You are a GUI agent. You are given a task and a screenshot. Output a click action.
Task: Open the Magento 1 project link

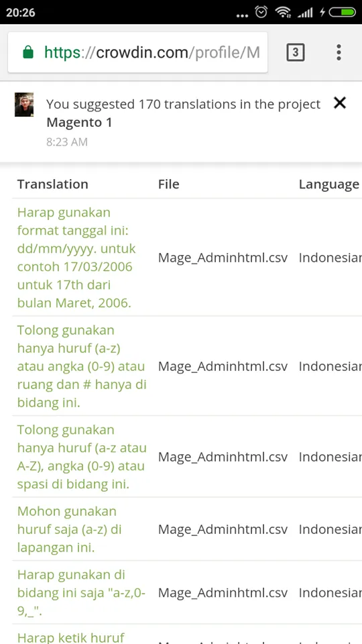tap(79, 122)
